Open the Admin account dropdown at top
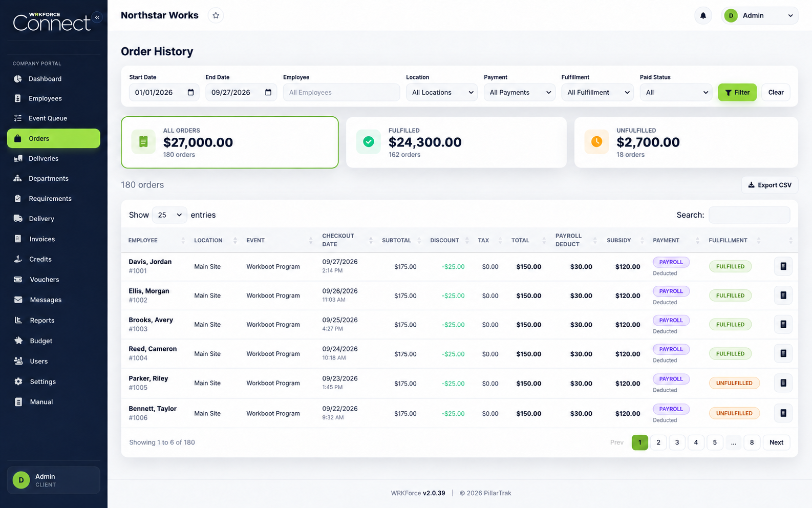812x508 pixels. coord(760,15)
